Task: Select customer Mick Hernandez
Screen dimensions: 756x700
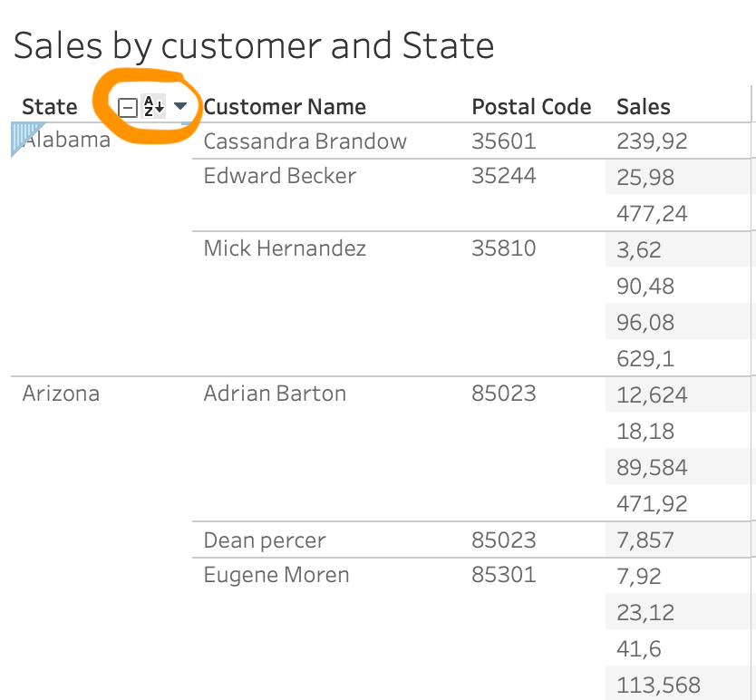Action: coord(285,248)
